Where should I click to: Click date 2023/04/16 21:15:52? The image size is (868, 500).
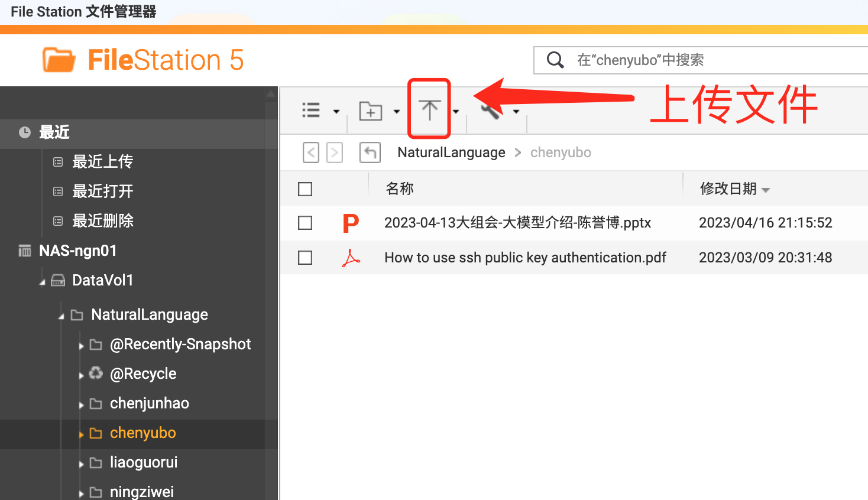[x=766, y=223]
